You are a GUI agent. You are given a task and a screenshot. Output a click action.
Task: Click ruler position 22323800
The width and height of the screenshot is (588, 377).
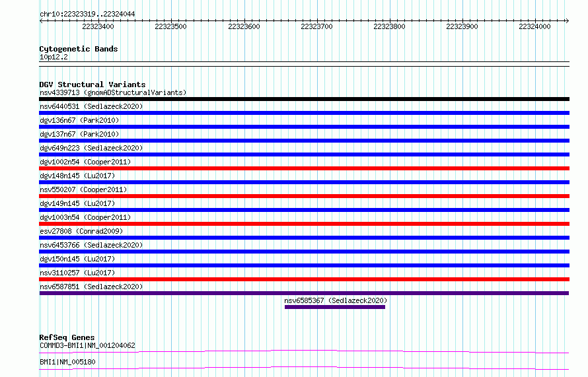389,26
